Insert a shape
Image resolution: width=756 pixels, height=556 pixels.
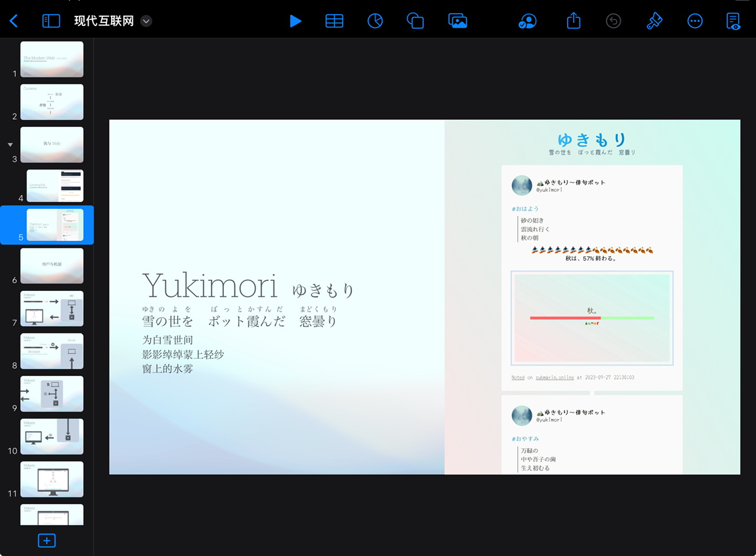pyautogui.click(x=415, y=21)
